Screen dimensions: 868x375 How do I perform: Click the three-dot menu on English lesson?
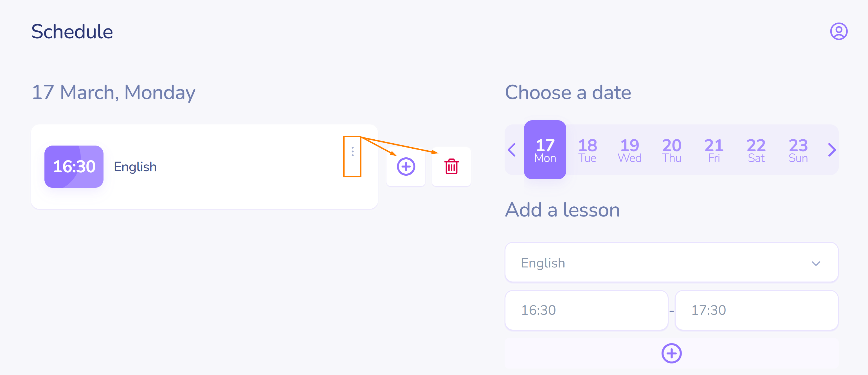click(x=352, y=152)
